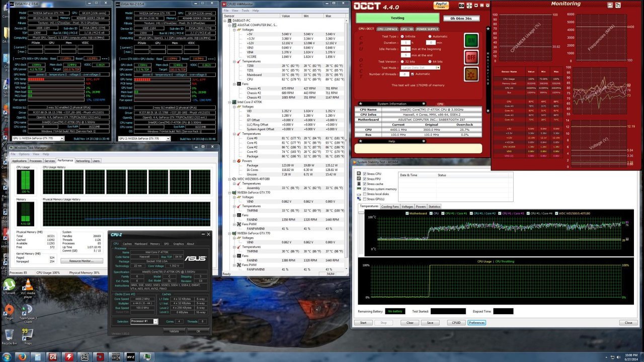The height and width of the screenshot is (362, 644).
Task: Open TeamSpeak 3 Client desktop icon
Action: [28, 313]
